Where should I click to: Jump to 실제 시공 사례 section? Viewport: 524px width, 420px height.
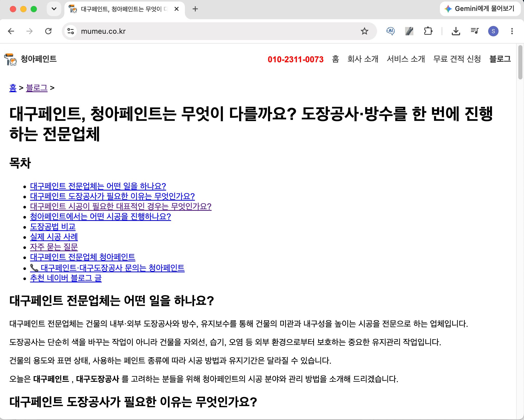[x=54, y=237]
